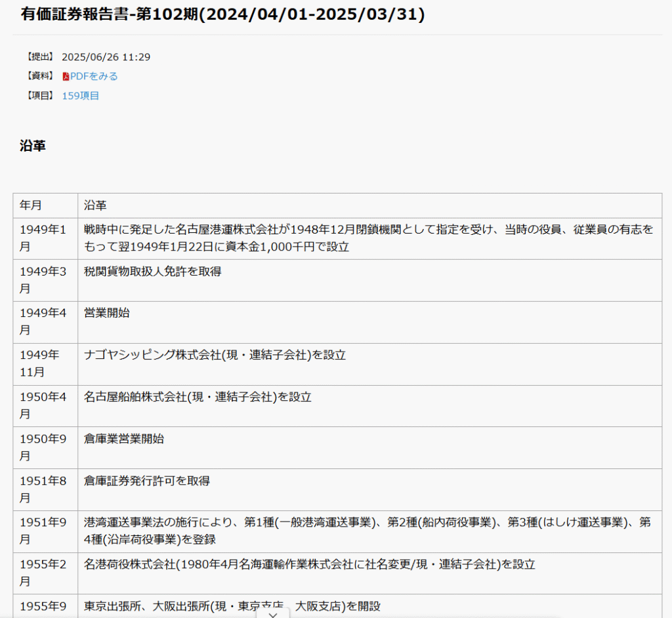Select the 沿革 column header in the table

95,205
